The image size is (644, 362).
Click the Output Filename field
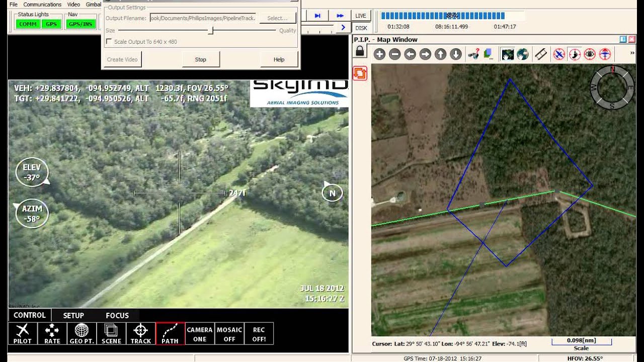[203, 18]
